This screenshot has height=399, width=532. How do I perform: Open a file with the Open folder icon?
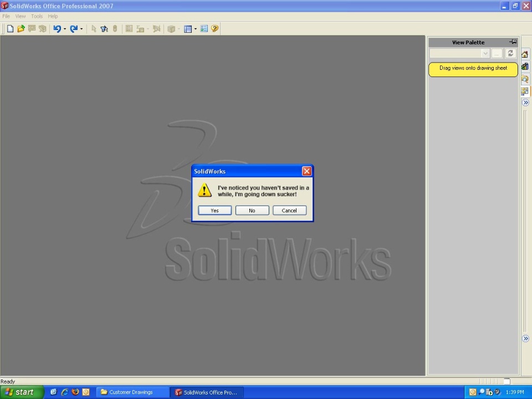[x=21, y=29]
